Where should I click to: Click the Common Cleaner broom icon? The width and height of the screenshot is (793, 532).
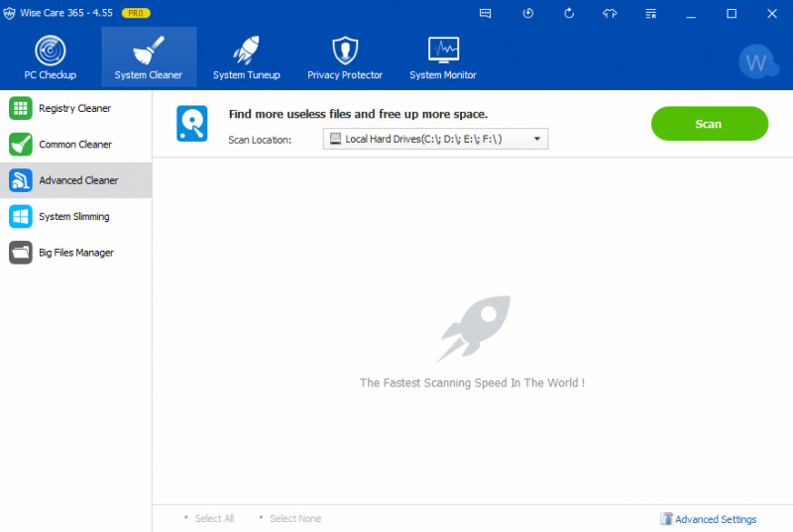click(x=20, y=145)
